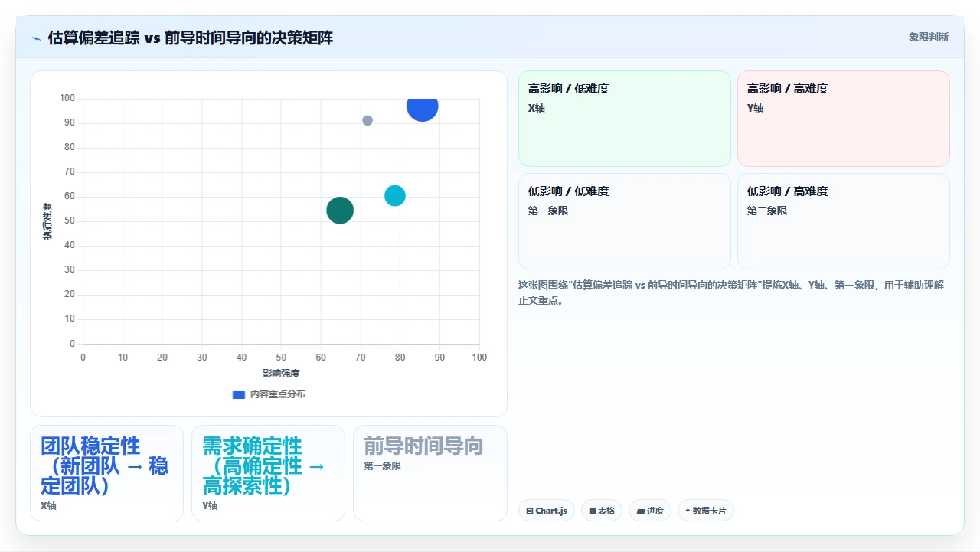Click the description paragraph starting 这张图围绕

point(731,292)
